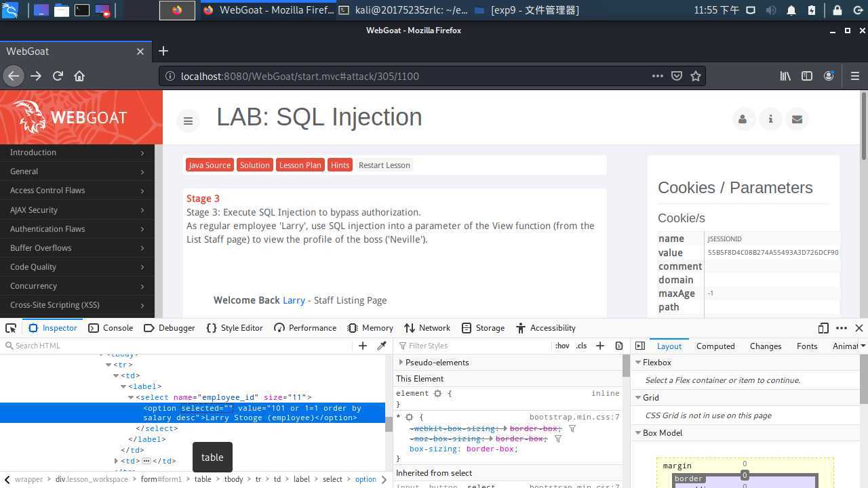The height and width of the screenshot is (488, 868).
Task: Open the Inspector devtools tab
Action: coord(53,328)
